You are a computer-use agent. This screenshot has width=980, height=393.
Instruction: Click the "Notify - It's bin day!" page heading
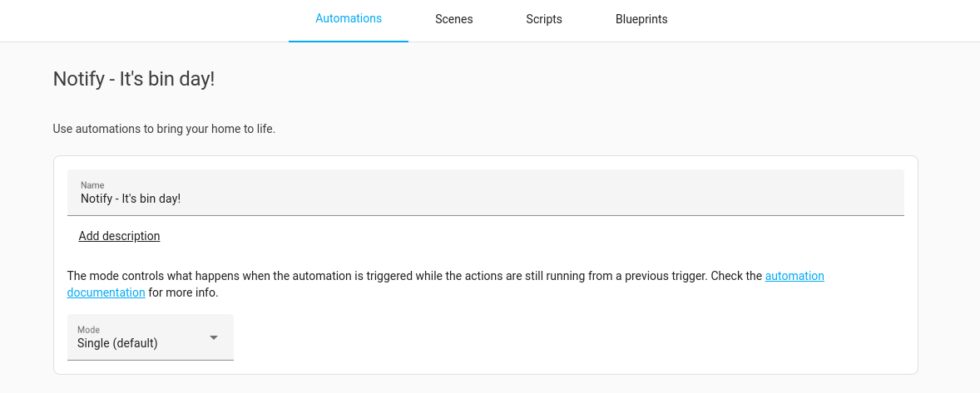pyautogui.click(x=134, y=79)
